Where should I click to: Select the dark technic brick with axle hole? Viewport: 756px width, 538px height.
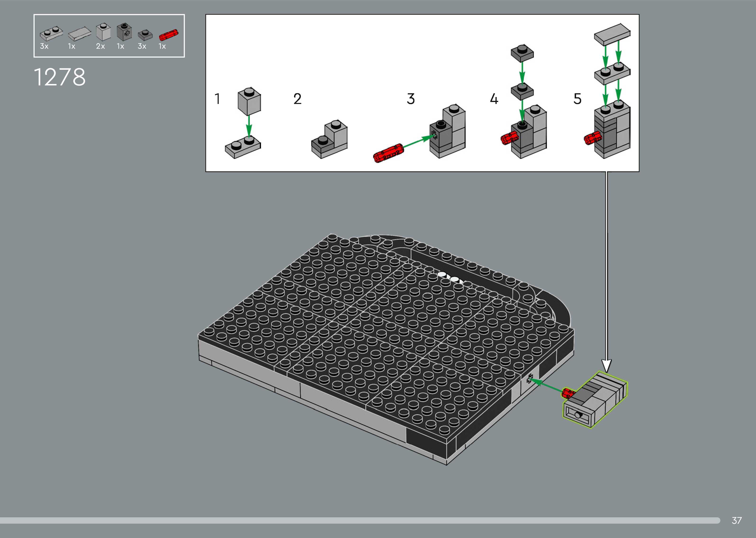coord(124,32)
